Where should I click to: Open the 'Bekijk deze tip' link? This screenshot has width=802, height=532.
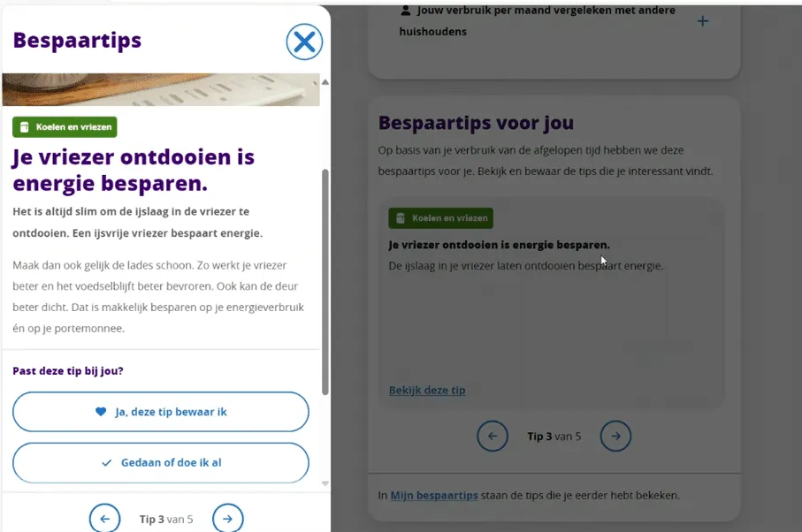click(427, 391)
